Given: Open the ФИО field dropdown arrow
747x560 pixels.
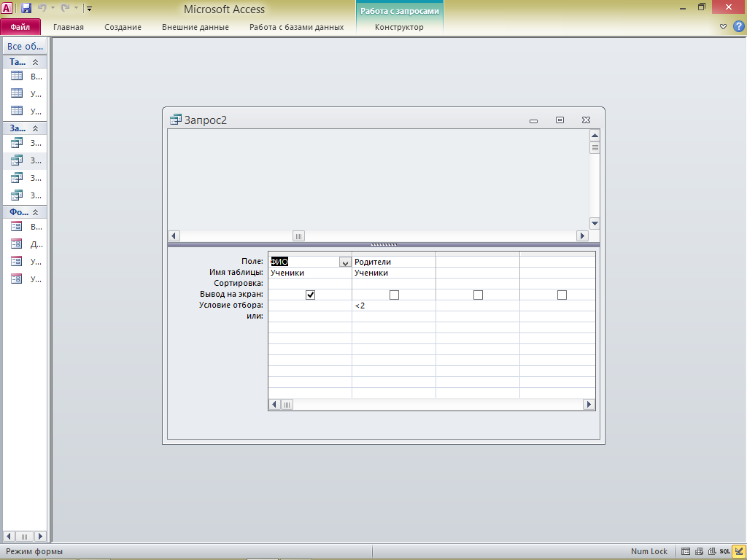Looking at the screenshot, I should click(345, 262).
